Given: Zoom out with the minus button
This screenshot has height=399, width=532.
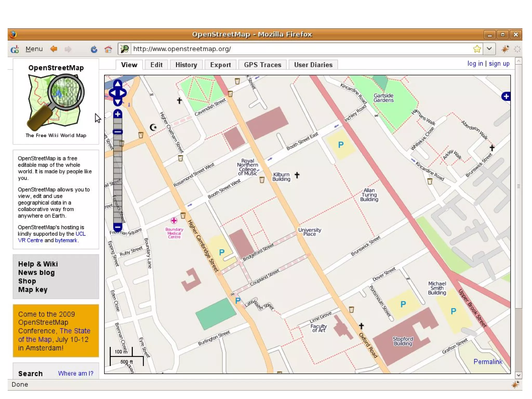Looking at the screenshot, I should (x=118, y=227).
